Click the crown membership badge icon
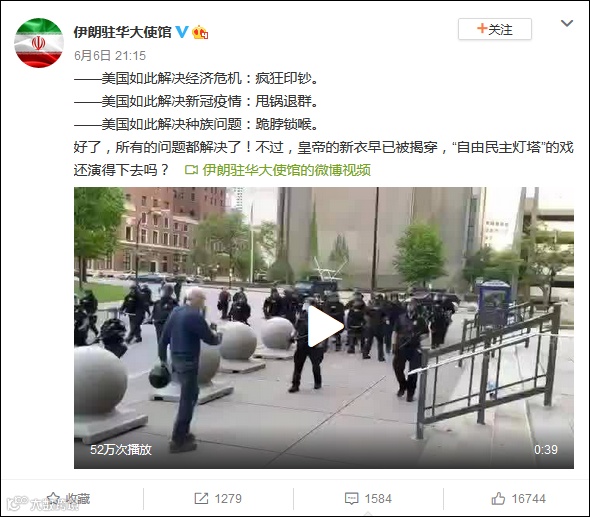This screenshot has height=517, width=590. [x=200, y=32]
